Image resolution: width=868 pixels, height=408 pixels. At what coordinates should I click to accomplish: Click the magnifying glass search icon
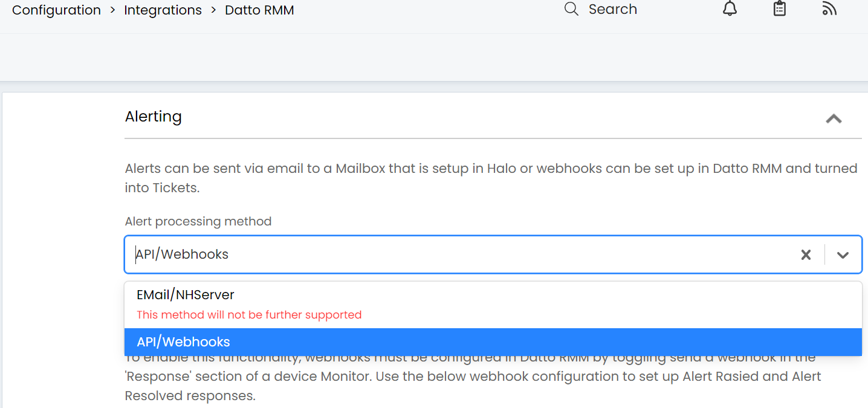571,9
